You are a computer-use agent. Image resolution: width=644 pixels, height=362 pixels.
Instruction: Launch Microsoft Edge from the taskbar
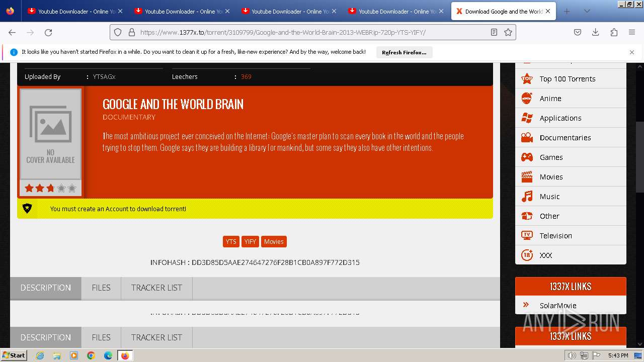[x=108, y=355]
